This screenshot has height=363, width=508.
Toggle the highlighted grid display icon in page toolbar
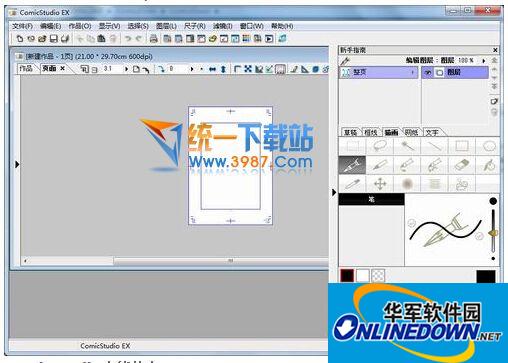(x=280, y=69)
